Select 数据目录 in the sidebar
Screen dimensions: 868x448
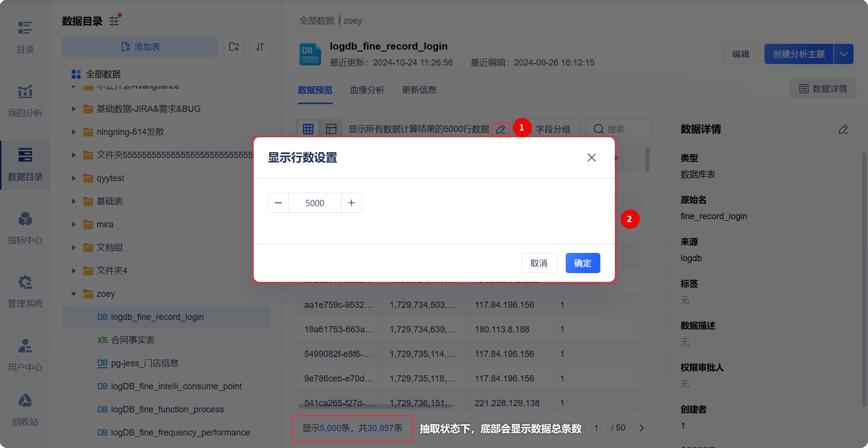25,164
